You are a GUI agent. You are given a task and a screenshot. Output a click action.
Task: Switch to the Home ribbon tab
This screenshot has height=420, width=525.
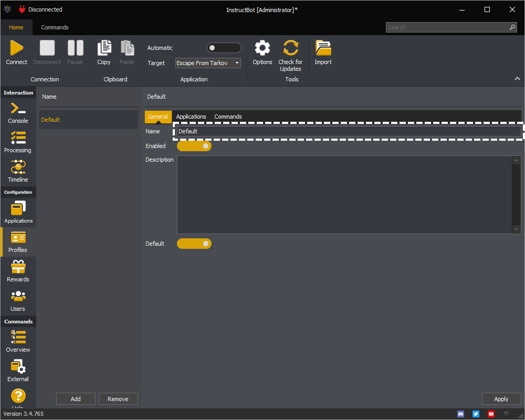click(16, 27)
